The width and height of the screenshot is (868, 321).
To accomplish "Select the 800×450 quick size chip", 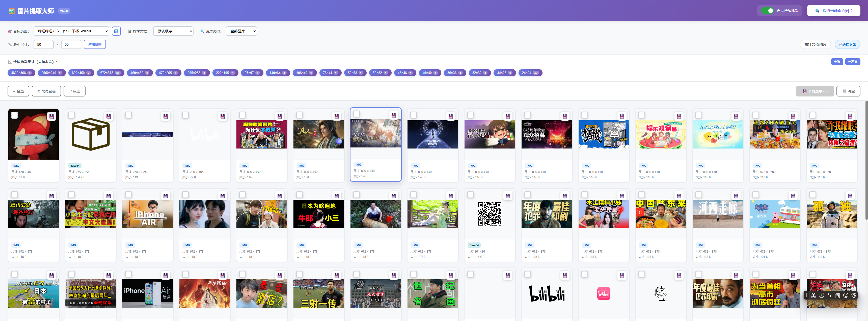I will pos(81,73).
